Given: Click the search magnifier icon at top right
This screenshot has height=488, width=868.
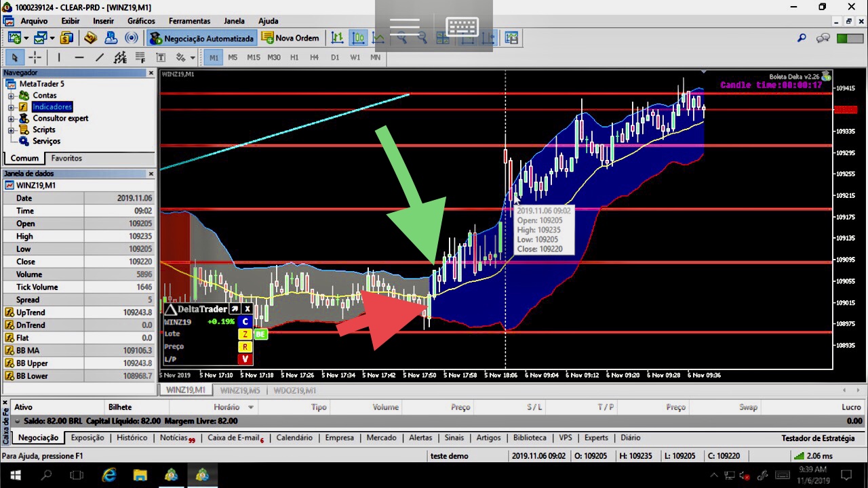Looking at the screenshot, I should tap(802, 38).
